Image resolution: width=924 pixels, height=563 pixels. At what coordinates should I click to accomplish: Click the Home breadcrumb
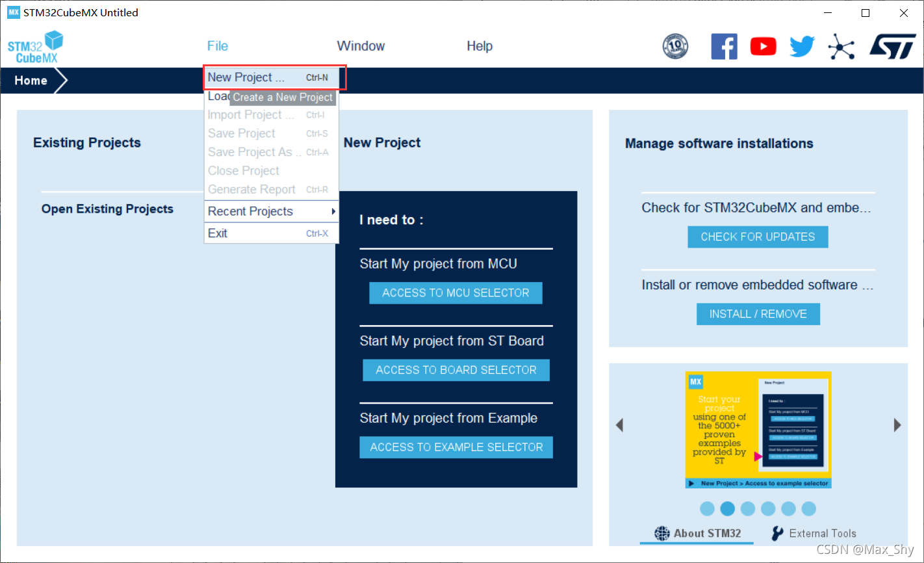[31, 81]
